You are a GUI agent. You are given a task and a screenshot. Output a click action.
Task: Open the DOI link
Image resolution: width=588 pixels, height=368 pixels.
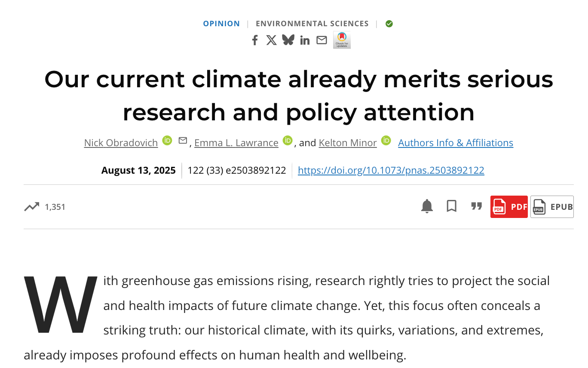(391, 170)
